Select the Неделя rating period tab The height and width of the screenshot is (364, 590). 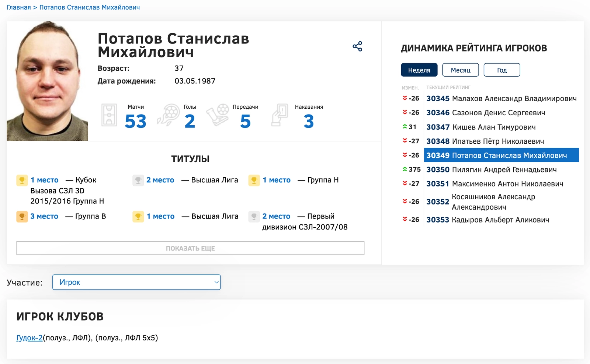[419, 70]
